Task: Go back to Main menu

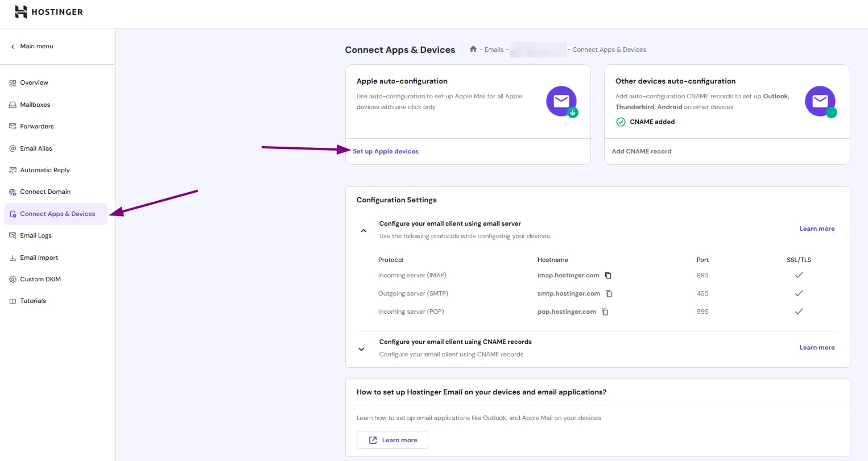Action: point(36,47)
